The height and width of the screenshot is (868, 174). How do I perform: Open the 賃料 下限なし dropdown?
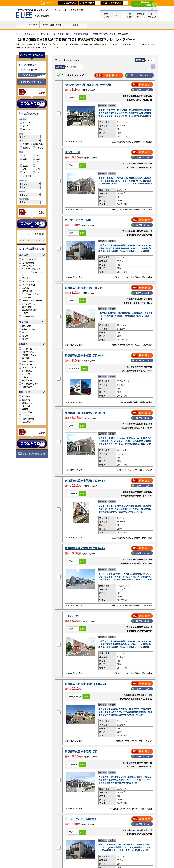pos(30,137)
